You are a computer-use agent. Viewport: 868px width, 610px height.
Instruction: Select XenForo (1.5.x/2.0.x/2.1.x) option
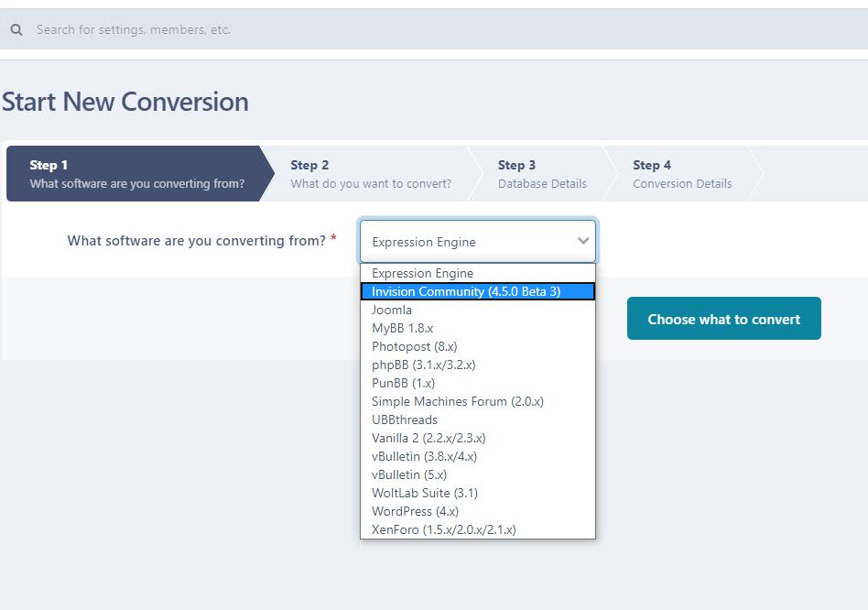[x=478, y=528]
